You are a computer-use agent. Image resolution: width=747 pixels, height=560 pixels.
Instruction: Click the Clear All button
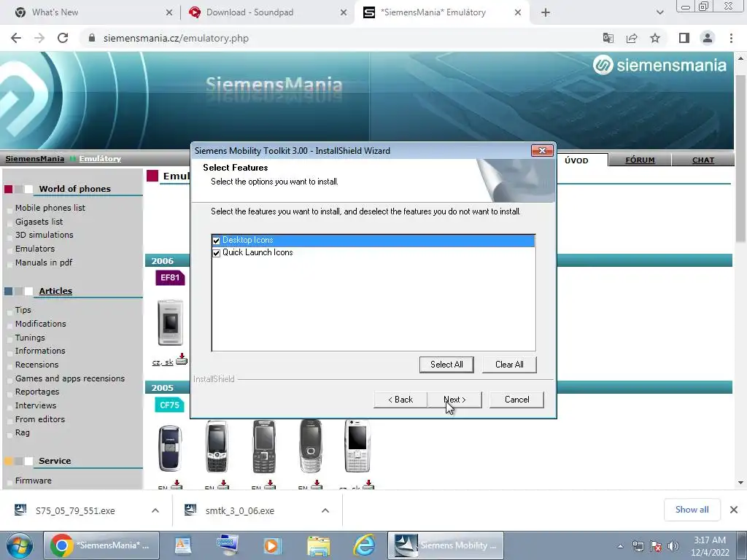(x=509, y=365)
